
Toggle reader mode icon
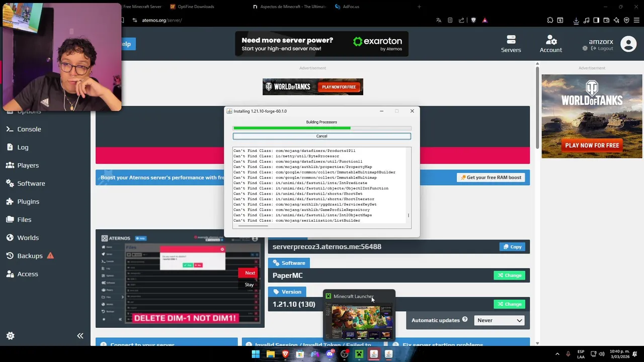(x=450, y=20)
